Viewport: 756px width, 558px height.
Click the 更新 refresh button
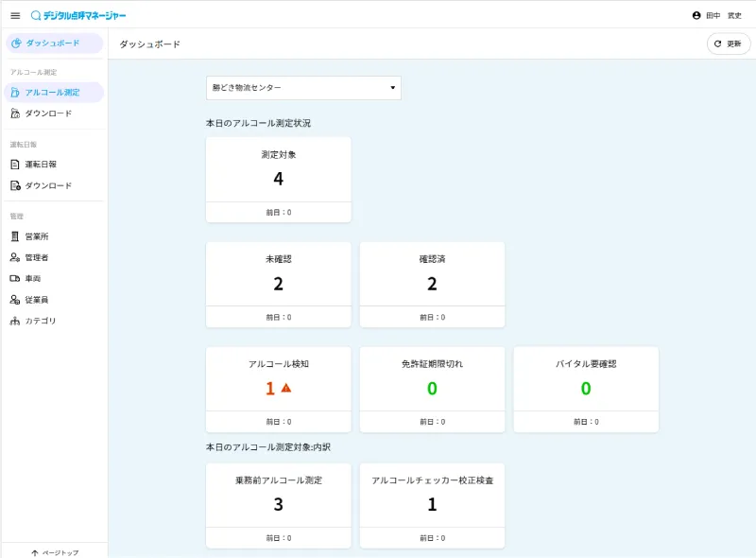tap(729, 44)
